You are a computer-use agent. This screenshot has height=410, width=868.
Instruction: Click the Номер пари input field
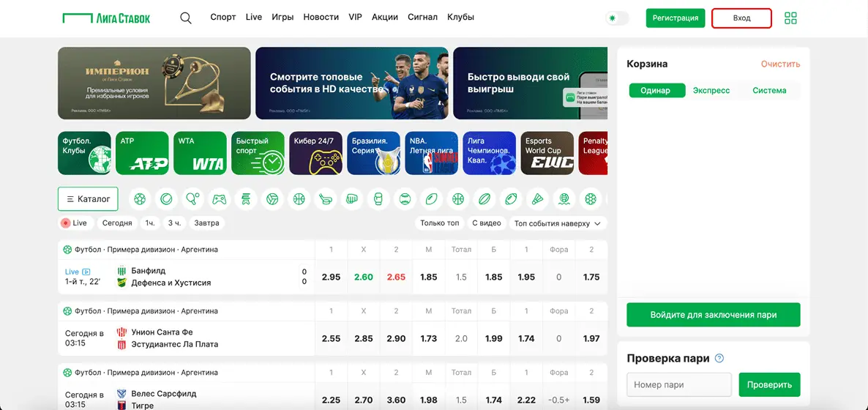click(679, 384)
